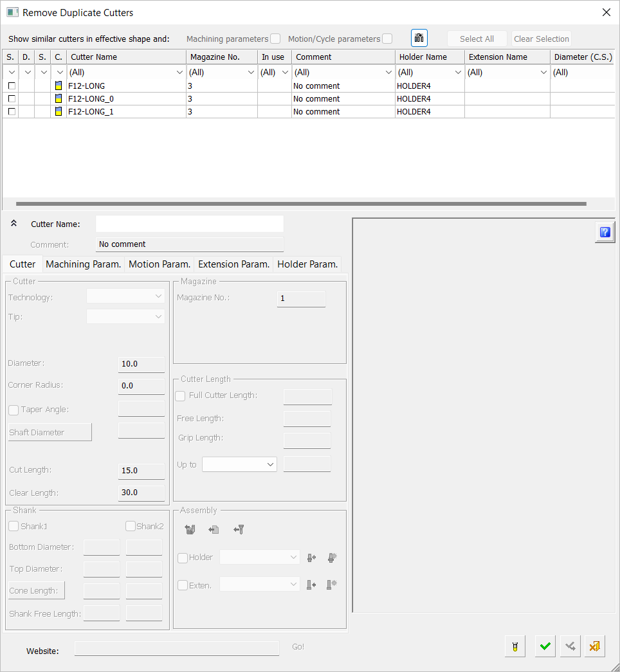Click the cutter icon in F12-LONG_1 row
This screenshot has height=672, width=620.
click(59, 111)
